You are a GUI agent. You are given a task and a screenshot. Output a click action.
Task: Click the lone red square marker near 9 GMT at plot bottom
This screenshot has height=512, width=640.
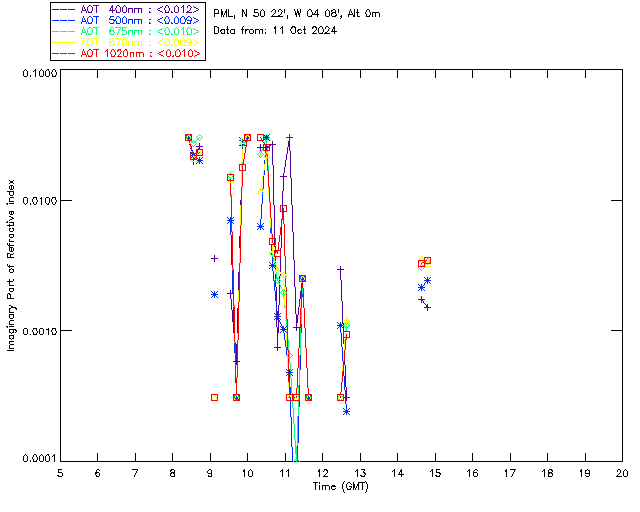coord(214,397)
